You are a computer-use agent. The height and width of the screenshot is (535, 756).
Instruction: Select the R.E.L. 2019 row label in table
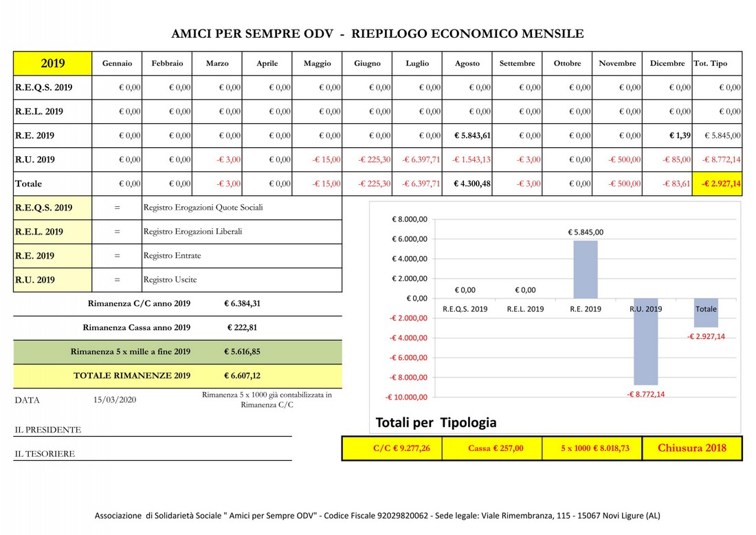pyautogui.click(x=52, y=111)
